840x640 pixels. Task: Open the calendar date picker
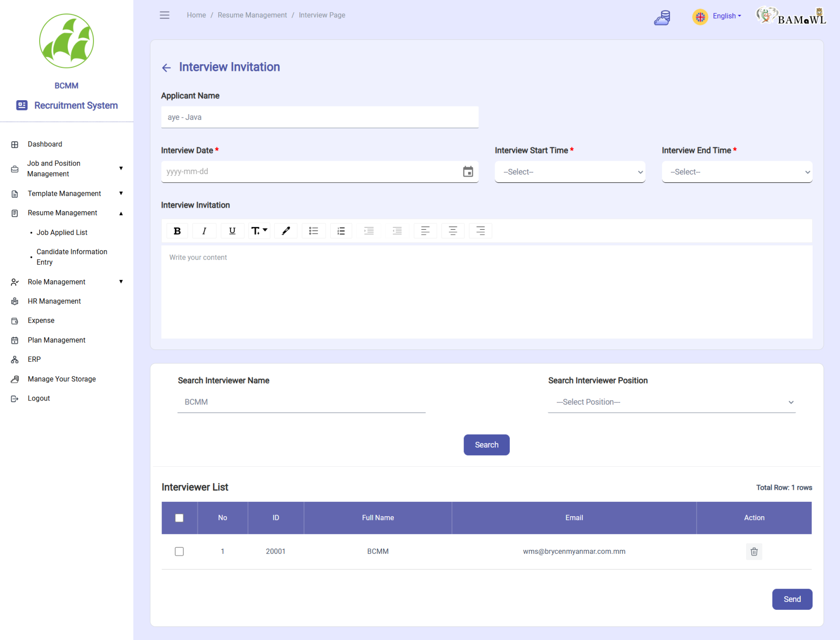pos(468,171)
